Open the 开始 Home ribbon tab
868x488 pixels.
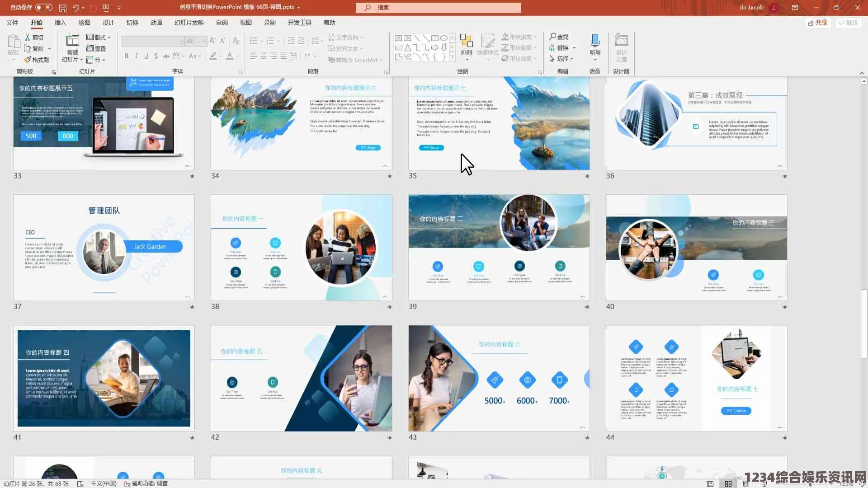[35, 23]
